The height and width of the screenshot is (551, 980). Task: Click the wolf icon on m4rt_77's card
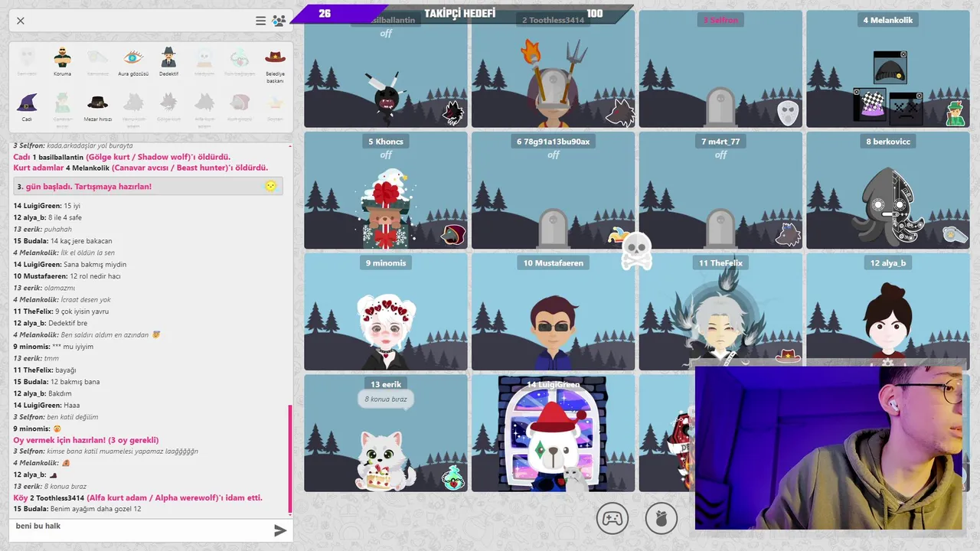(x=788, y=234)
